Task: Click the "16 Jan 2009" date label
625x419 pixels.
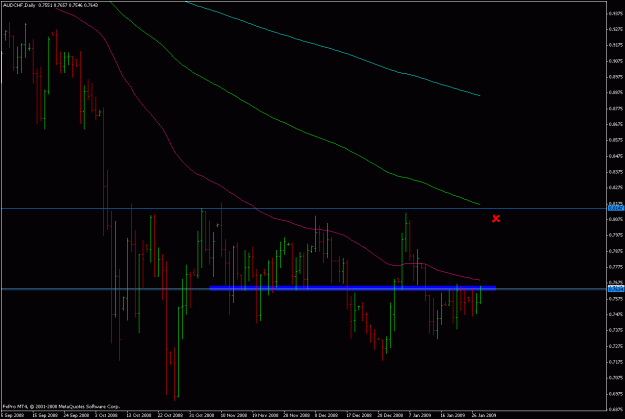Action: point(452,415)
